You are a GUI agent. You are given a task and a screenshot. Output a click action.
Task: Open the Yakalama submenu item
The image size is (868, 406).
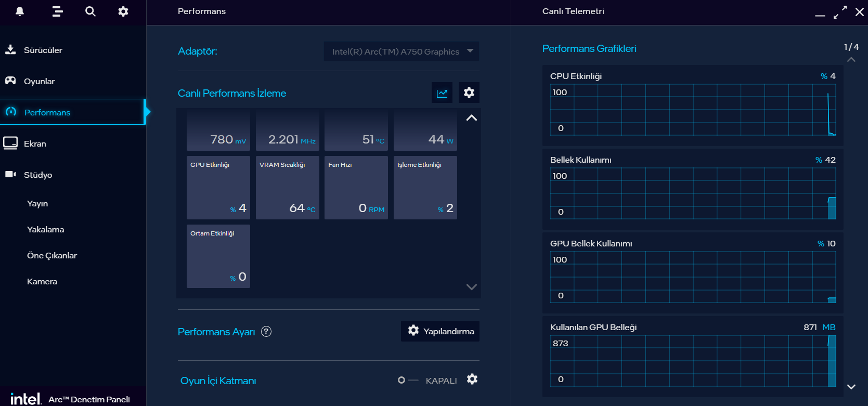[x=46, y=229]
